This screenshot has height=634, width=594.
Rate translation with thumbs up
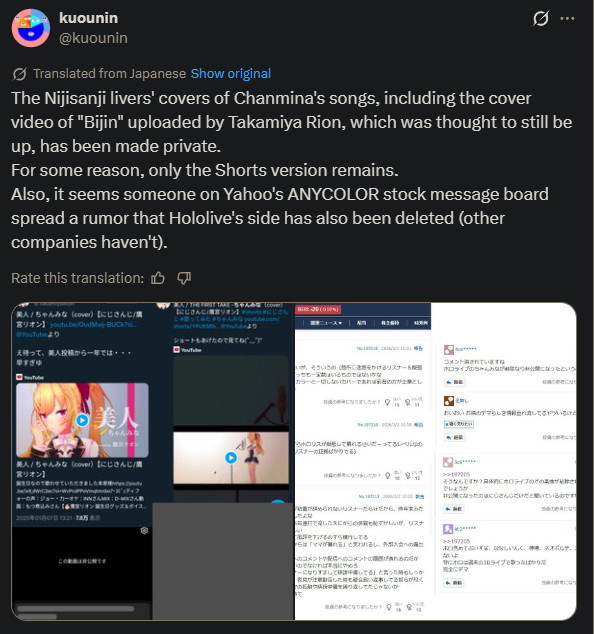pos(158,278)
